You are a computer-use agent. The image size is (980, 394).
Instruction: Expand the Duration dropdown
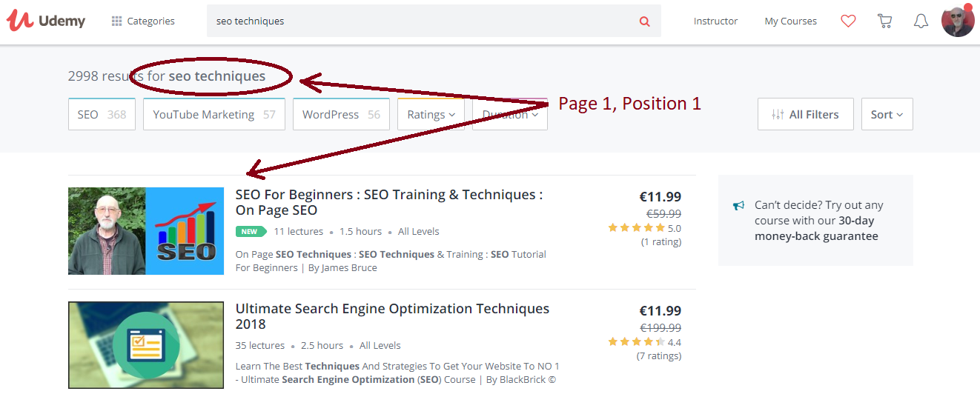pos(510,115)
